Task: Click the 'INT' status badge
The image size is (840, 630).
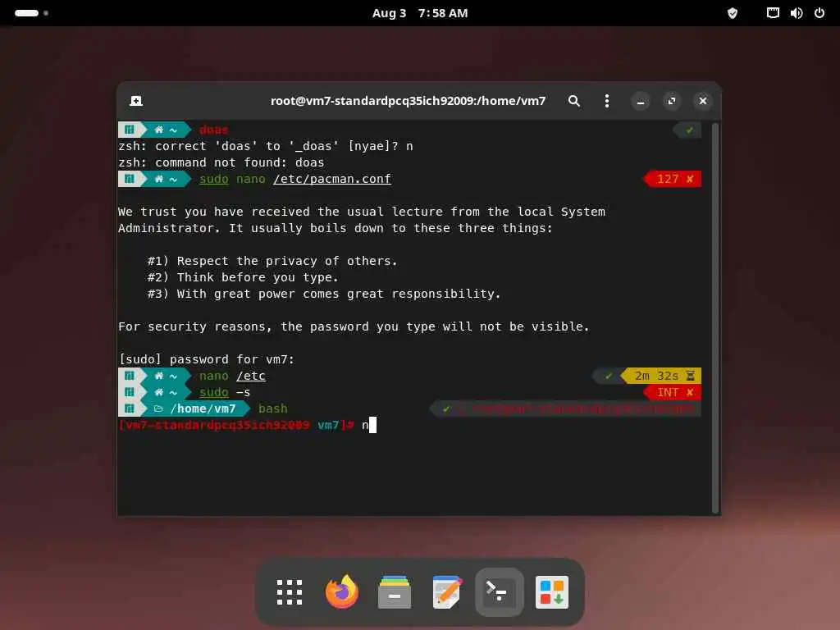Action: click(673, 392)
